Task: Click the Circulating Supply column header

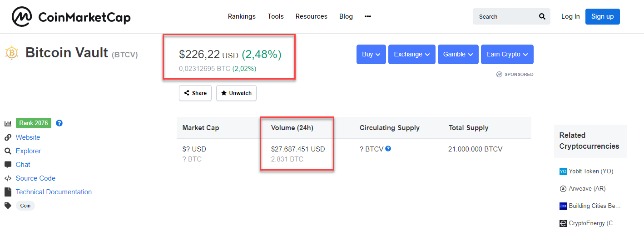Action: tap(390, 128)
